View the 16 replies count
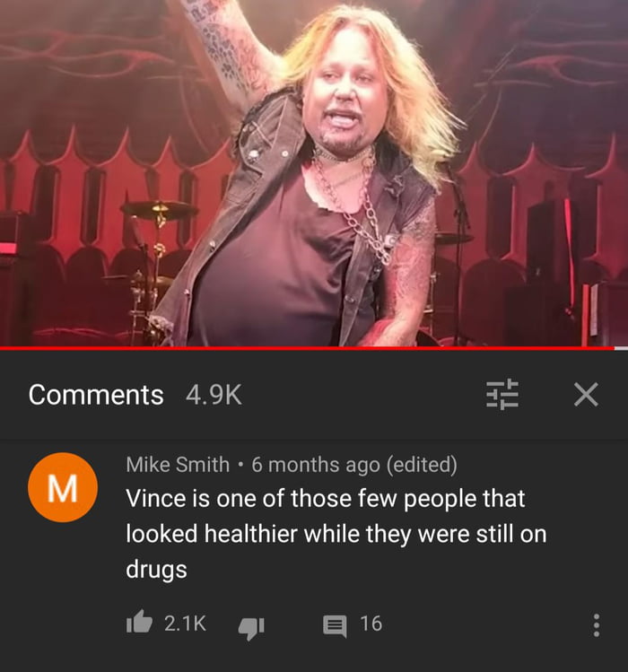 tap(371, 624)
